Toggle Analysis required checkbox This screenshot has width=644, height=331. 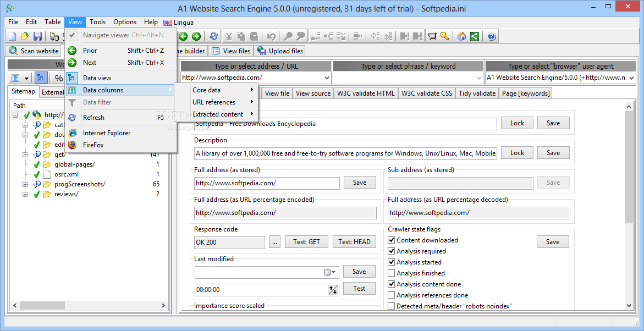pos(392,251)
